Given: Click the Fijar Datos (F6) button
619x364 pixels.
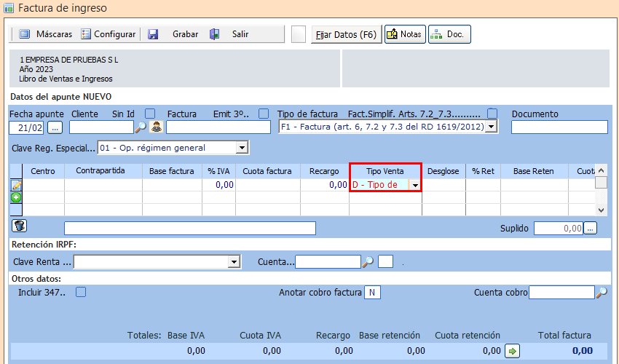Looking at the screenshot, I should click(345, 34).
